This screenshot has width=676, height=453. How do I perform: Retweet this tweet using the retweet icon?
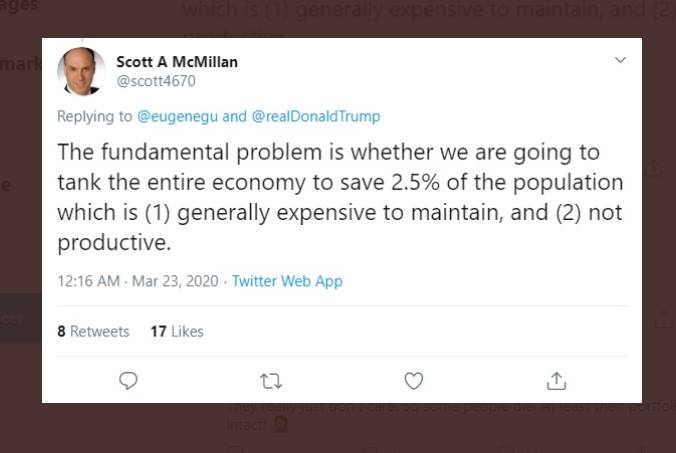click(271, 380)
